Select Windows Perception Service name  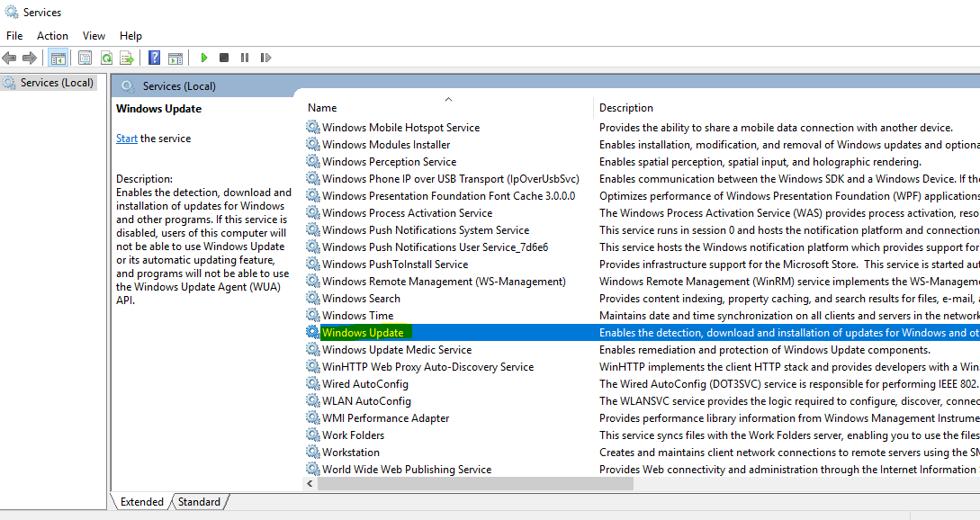(390, 162)
